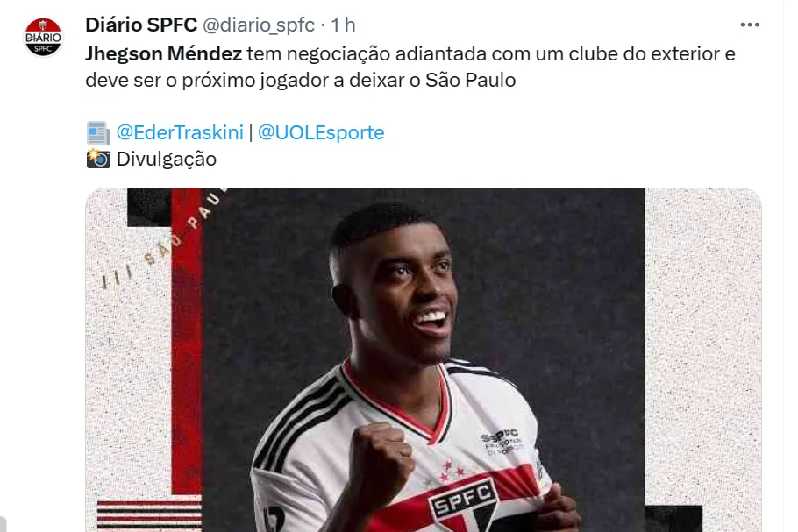Screen dimensions: 798x532
Task: Click the sponsor logo on jersey chest
Action: (x=502, y=442)
